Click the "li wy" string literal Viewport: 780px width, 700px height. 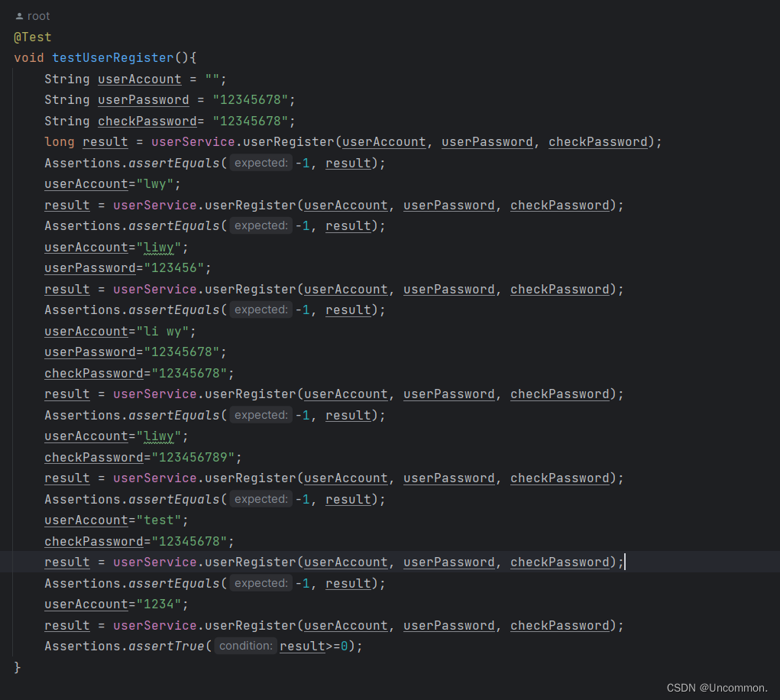[163, 332]
